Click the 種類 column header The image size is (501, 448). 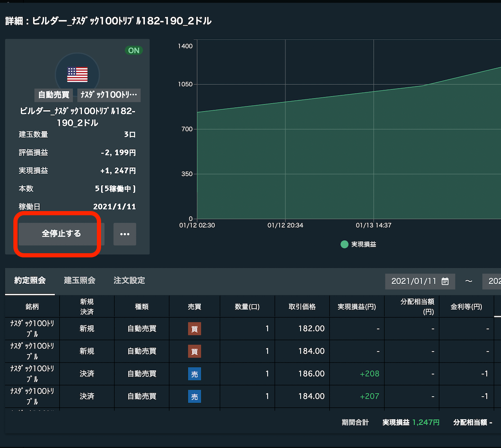(x=142, y=307)
